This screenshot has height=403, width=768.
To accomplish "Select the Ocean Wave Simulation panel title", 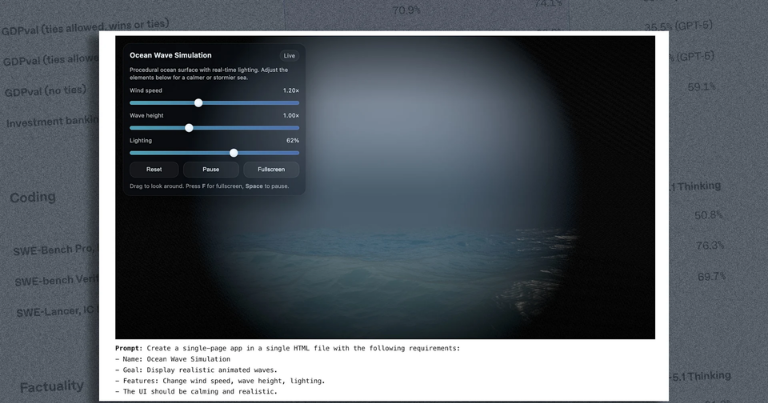I will pos(170,56).
